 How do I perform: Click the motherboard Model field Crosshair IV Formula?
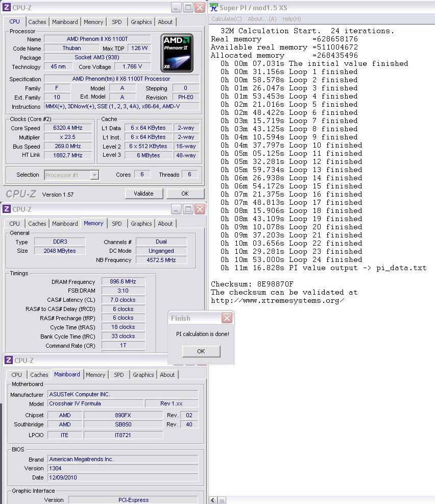tap(95, 403)
